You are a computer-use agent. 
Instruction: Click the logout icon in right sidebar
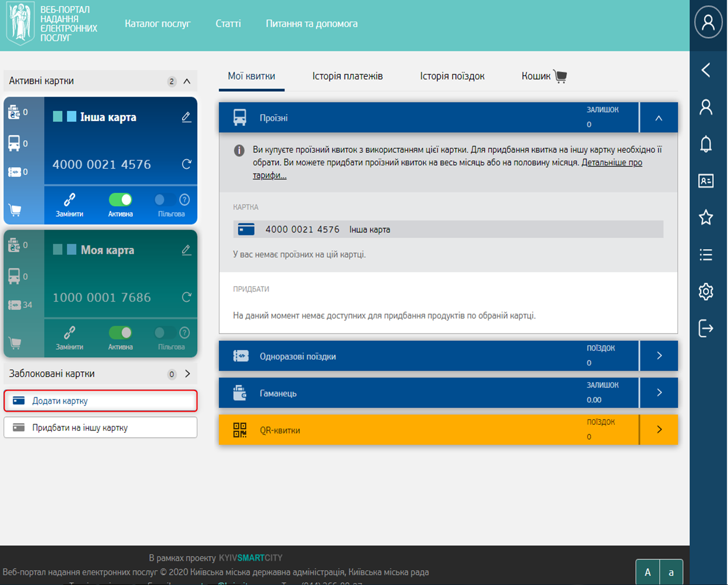click(x=706, y=328)
